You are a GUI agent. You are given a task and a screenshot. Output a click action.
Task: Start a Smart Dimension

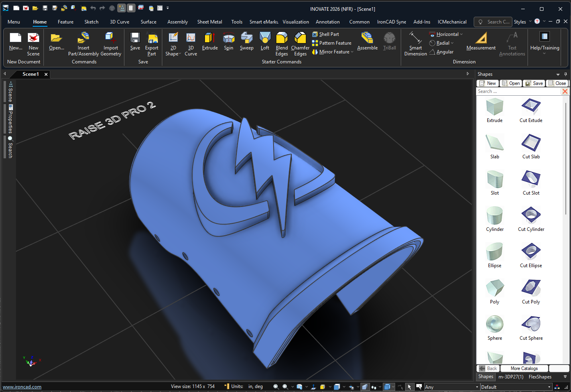tap(415, 44)
